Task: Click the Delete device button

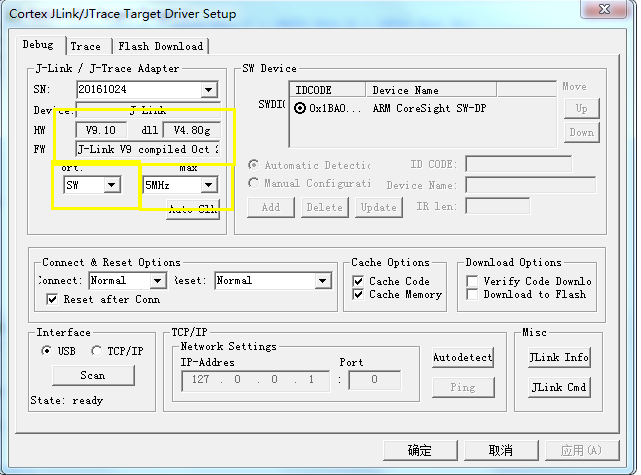Action: point(325,207)
